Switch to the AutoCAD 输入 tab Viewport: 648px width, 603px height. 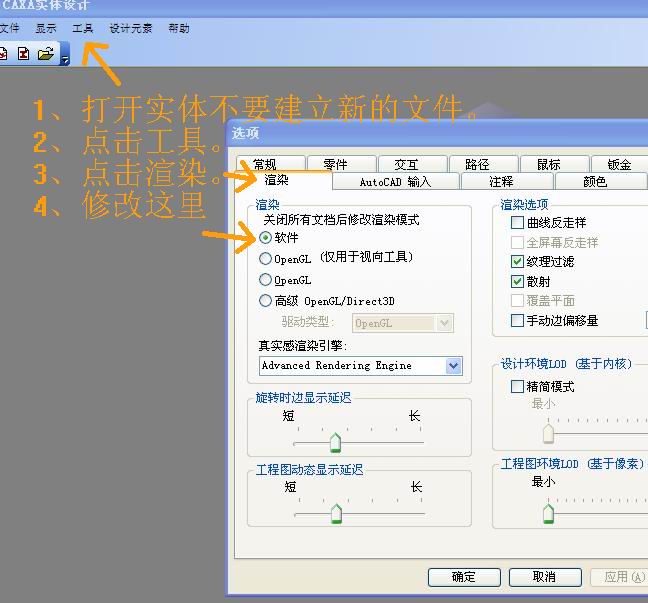(395, 181)
